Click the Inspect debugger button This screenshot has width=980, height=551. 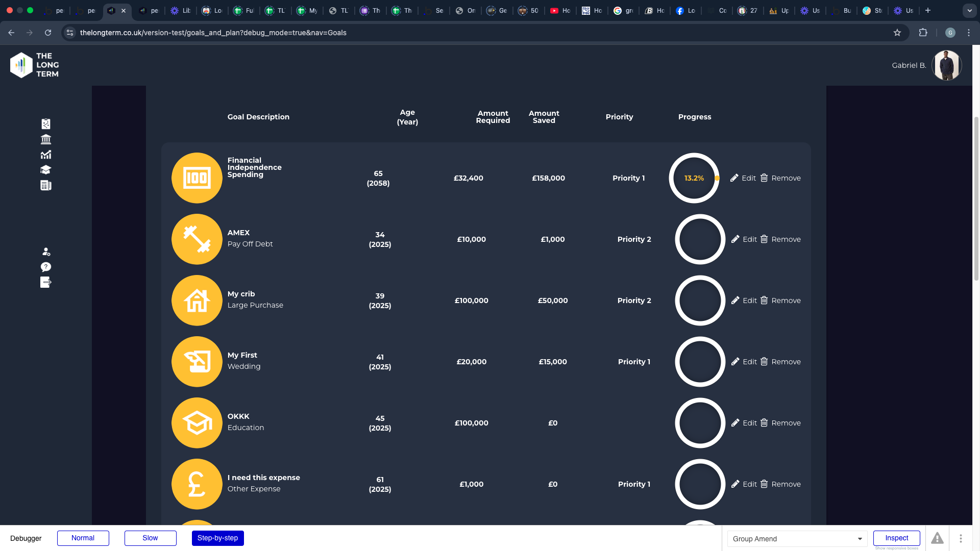pyautogui.click(x=896, y=538)
